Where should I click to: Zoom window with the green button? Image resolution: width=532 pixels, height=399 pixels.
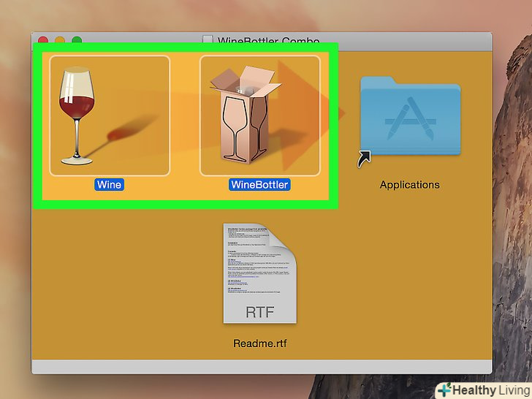77,39
